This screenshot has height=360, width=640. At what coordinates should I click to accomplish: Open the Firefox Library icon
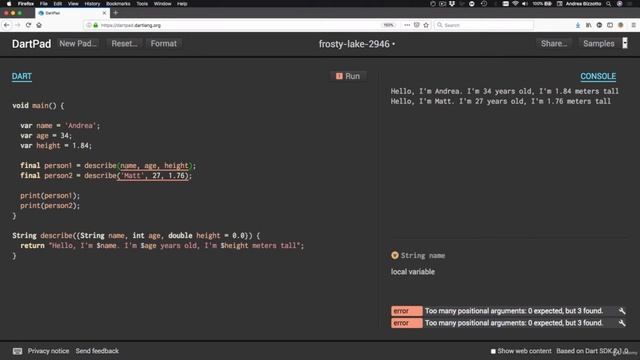pyautogui.click(x=589, y=25)
